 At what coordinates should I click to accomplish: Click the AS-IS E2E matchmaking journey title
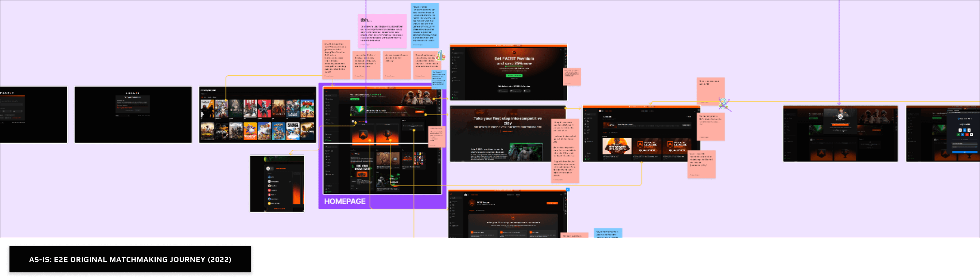coord(130,259)
